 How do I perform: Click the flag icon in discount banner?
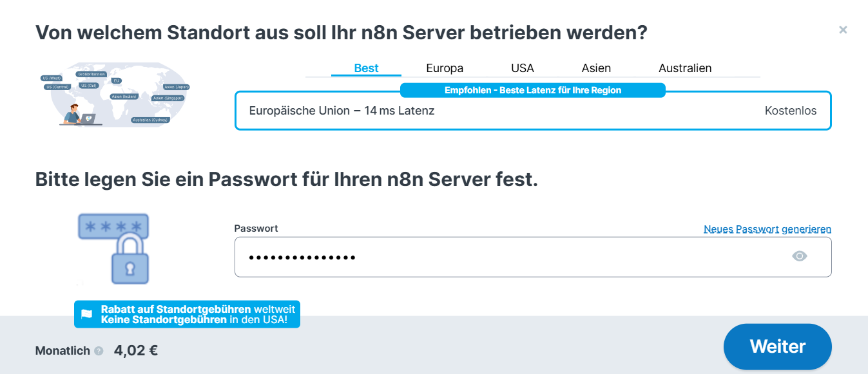[86, 314]
